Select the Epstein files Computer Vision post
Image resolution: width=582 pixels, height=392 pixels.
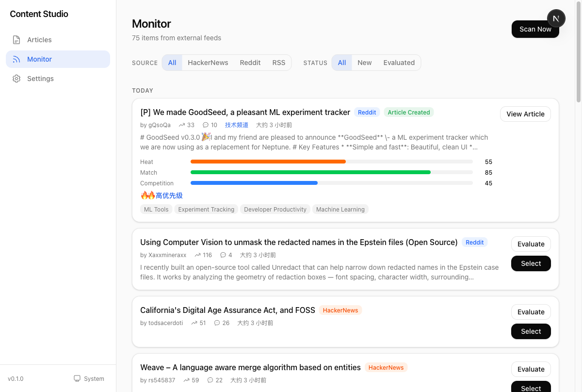(531, 263)
